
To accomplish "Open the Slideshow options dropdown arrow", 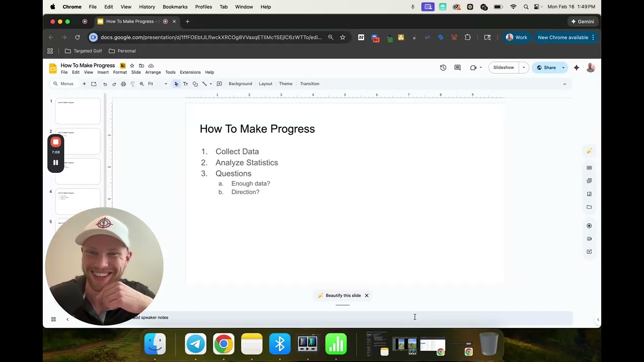I will (524, 67).
